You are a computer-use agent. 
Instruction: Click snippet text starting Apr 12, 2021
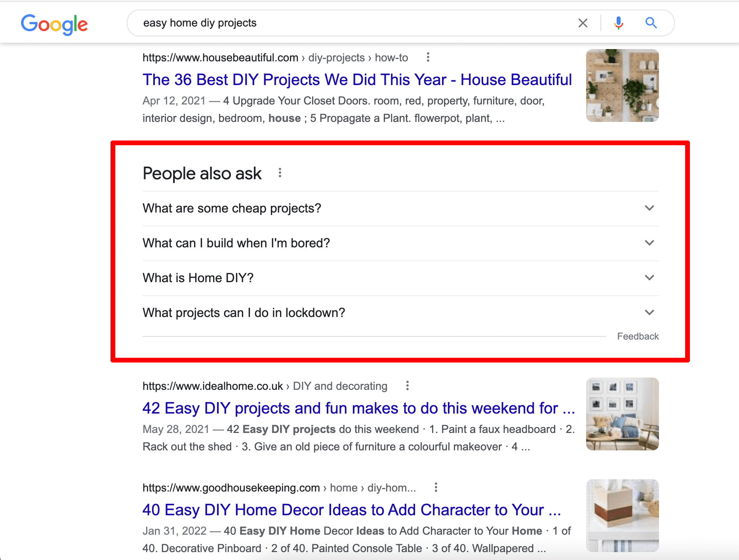(x=344, y=110)
